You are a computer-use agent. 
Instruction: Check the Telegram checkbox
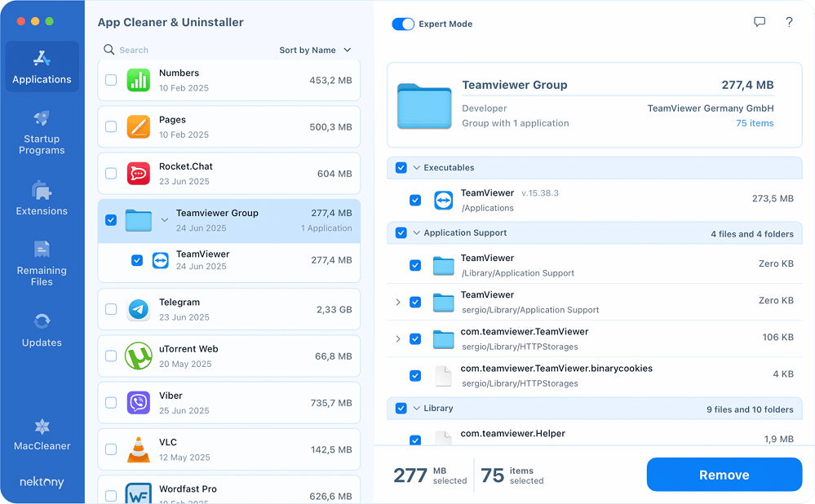[111, 310]
